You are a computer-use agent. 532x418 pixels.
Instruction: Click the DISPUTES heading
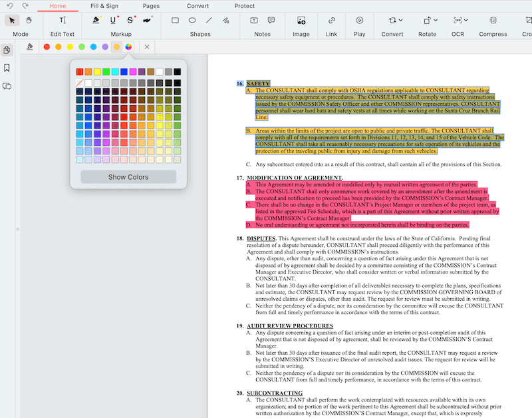261,238
